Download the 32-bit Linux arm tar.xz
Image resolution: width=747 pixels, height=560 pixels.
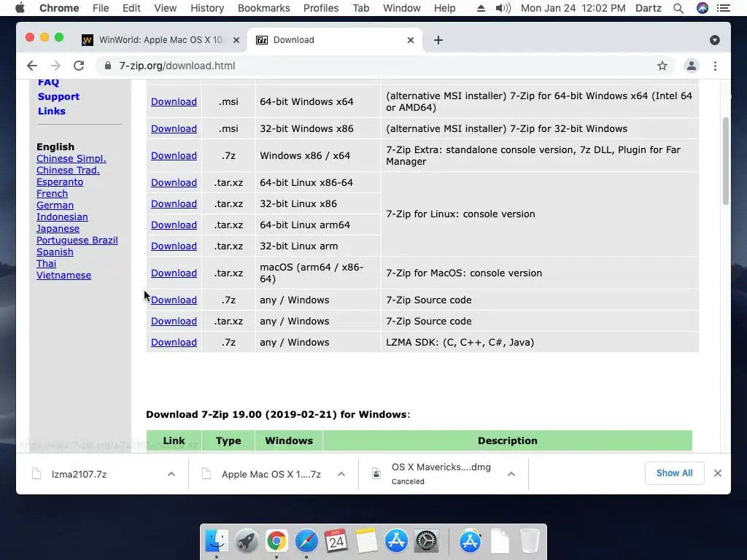click(174, 246)
